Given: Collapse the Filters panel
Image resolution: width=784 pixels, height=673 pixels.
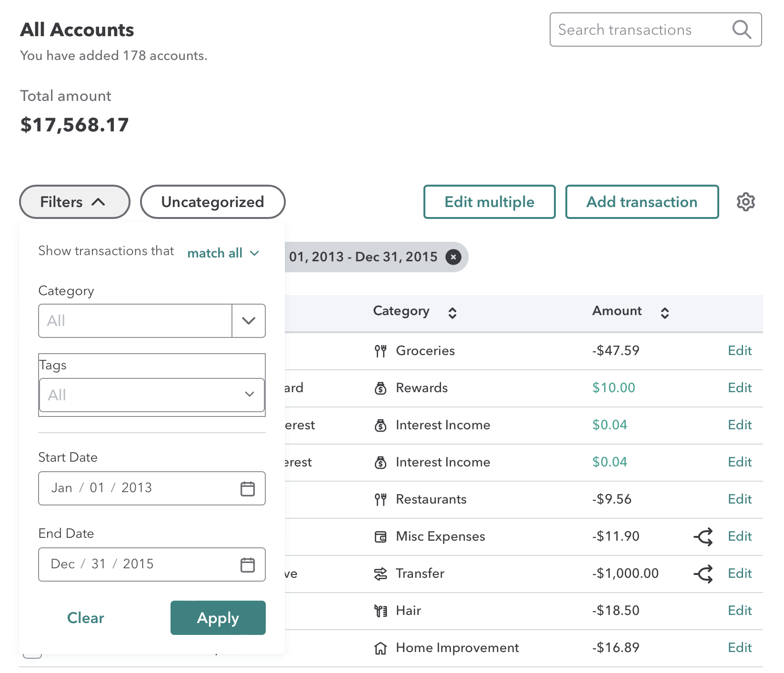Looking at the screenshot, I should click(74, 202).
